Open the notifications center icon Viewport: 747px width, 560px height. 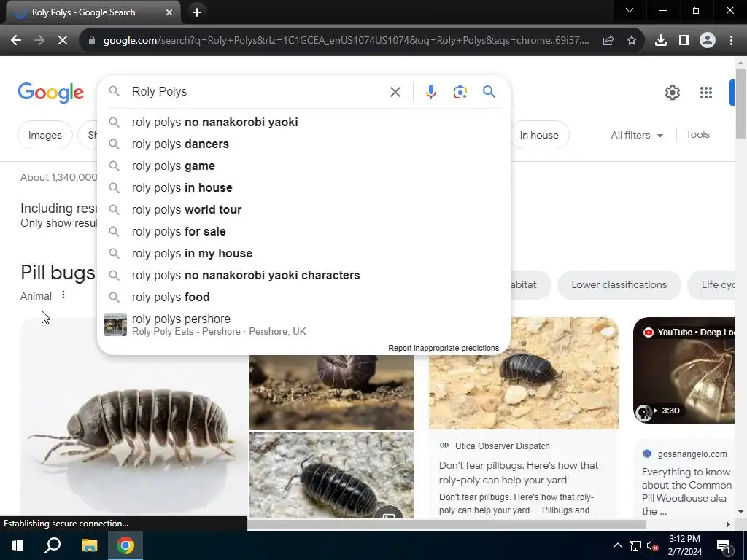tap(724, 546)
